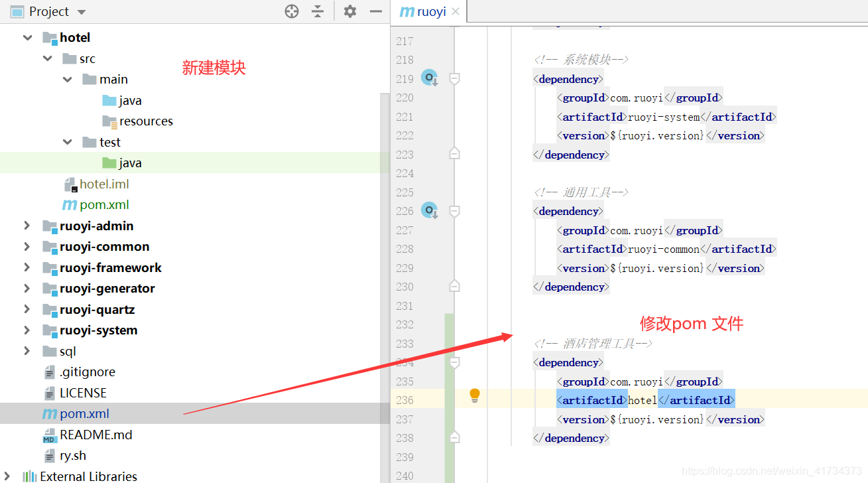Fold the dependency block at line 219
This screenshot has width=868, height=483.
click(454, 78)
